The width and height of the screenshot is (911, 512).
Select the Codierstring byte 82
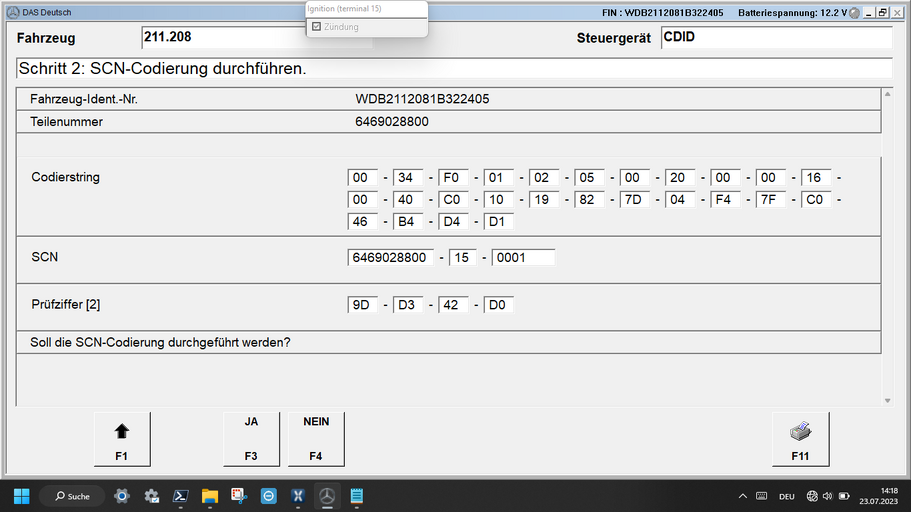pyautogui.click(x=589, y=199)
